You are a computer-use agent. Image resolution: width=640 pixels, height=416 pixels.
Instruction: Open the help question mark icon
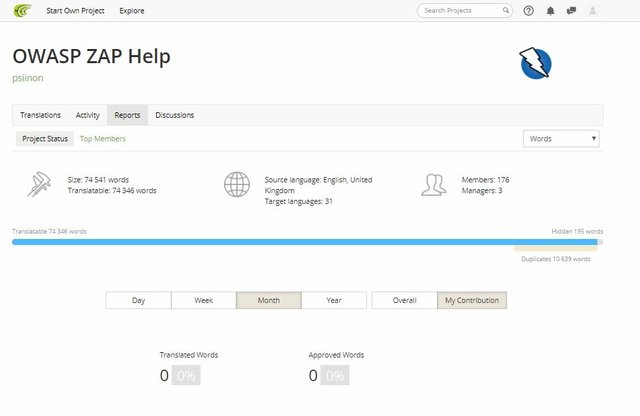[529, 11]
